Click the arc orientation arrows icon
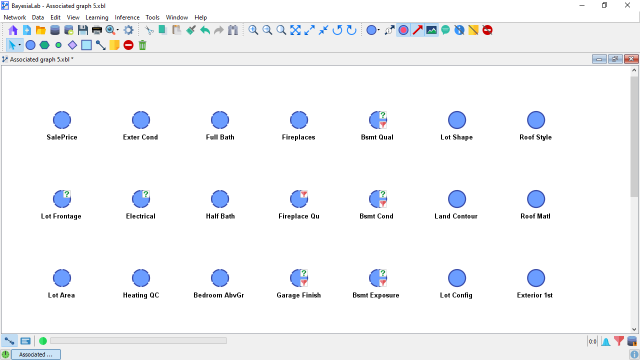The image size is (640, 360). [x=389, y=30]
